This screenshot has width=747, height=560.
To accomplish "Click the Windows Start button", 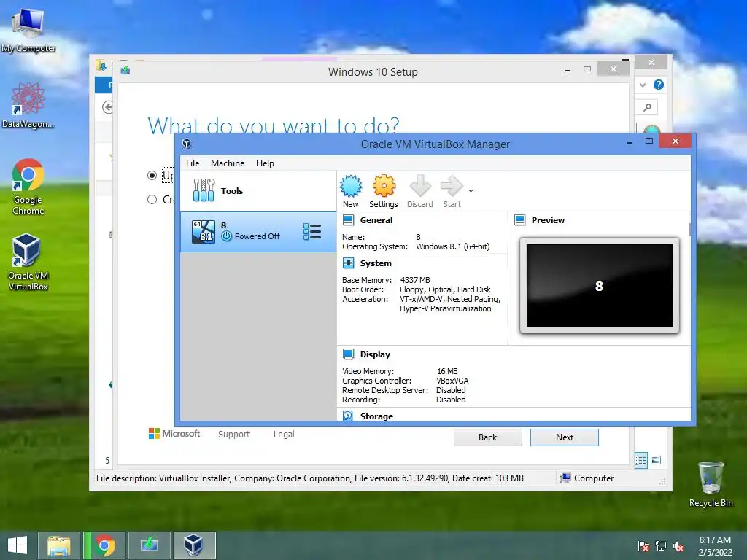I will [x=18, y=545].
